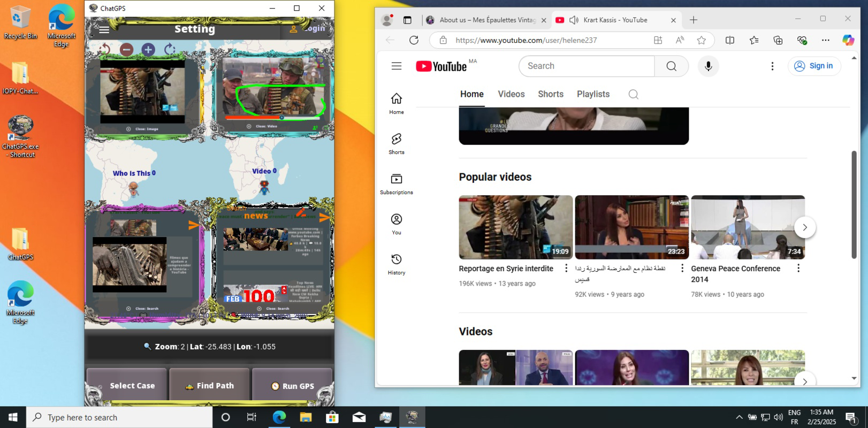Add this page to favorites with the star icon
Screen dimensions: 868x428
coord(701,40)
